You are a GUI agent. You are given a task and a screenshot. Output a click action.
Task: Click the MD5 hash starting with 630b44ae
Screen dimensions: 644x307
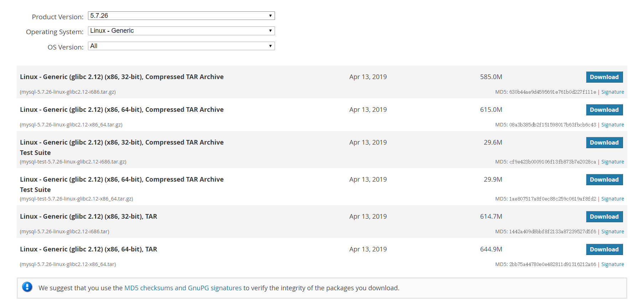point(552,92)
